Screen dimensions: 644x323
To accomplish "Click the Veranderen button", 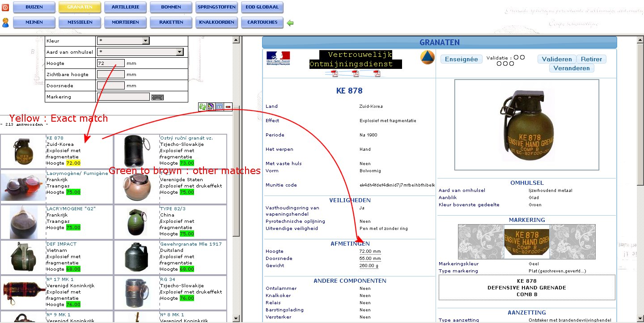I will pos(572,68).
